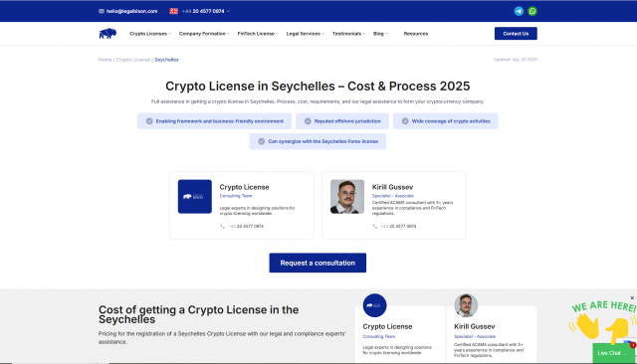Click checkmark icon on 'Reputed offshore jurisdiction' badge
637x364 pixels.
(x=308, y=121)
